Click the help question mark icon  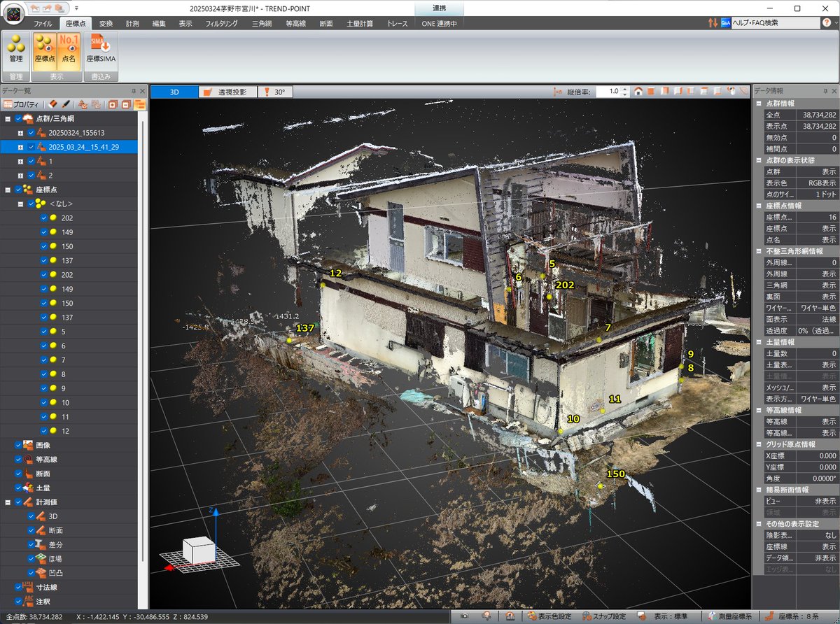(x=827, y=23)
